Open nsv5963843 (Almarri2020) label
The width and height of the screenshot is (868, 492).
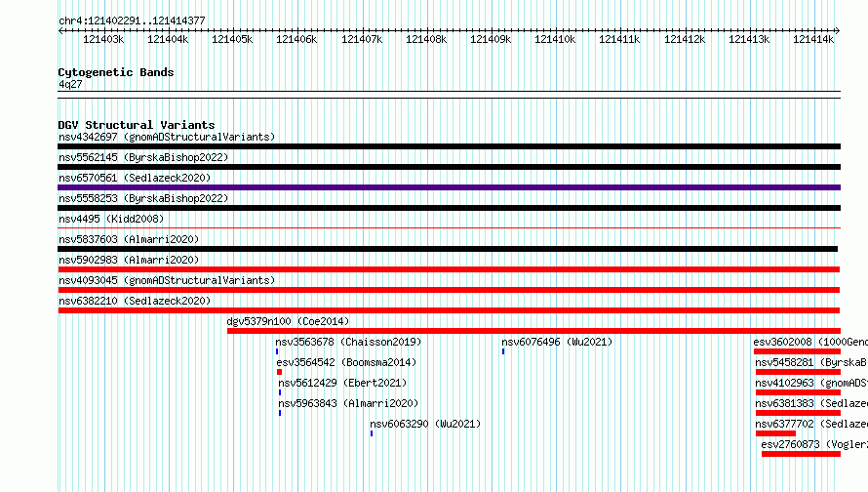(x=348, y=403)
